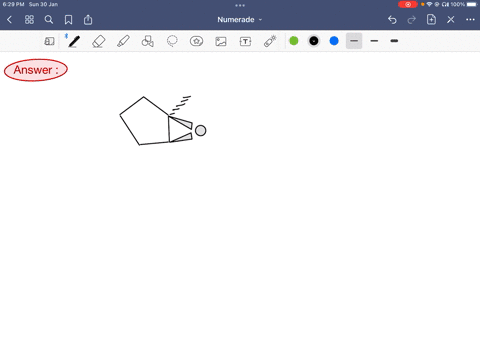Image resolution: width=480 pixels, height=360 pixels.
Task: Activate the laser pointer tool
Action: pyautogui.click(x=270, y=41)
